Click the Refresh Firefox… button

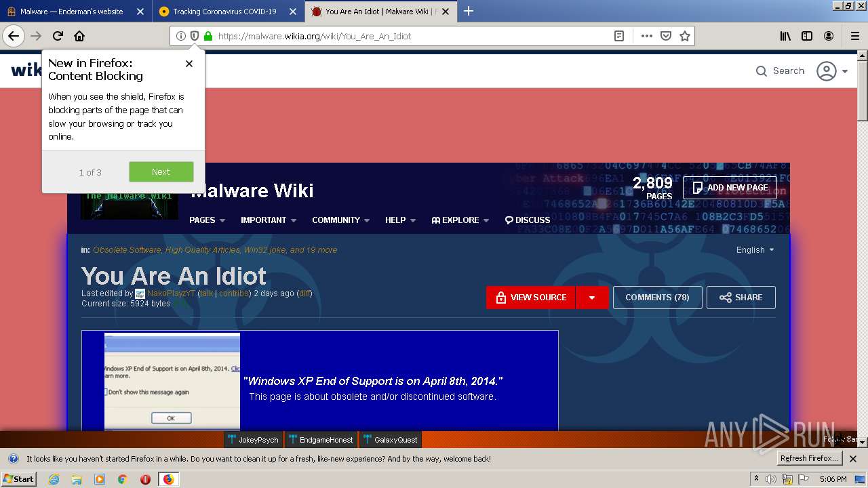(810, 459)
